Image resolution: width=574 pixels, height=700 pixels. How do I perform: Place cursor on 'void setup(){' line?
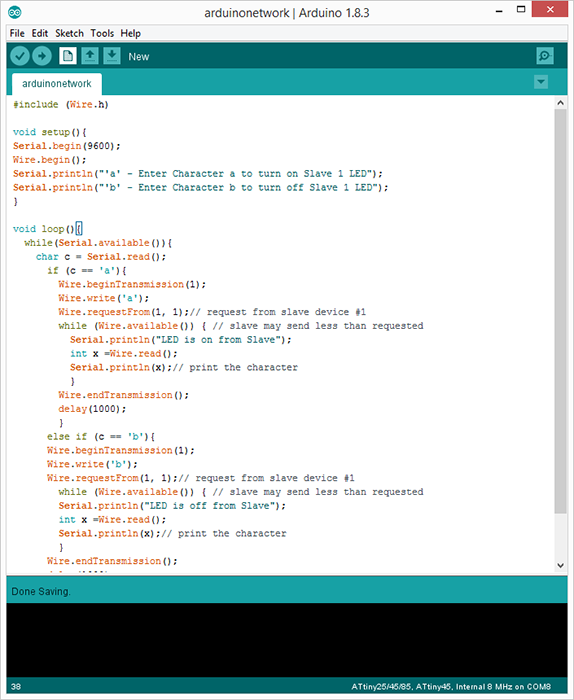point(50,132)
